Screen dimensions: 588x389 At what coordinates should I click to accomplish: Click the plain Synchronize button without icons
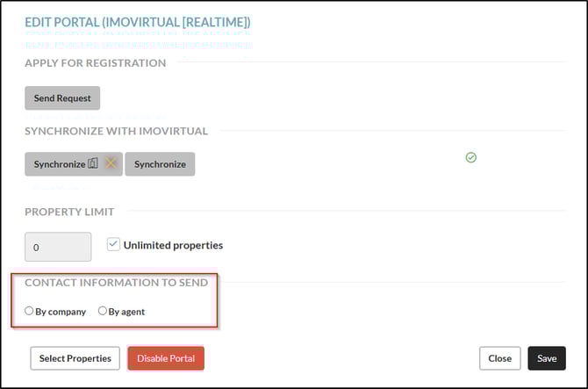[160, 164]
